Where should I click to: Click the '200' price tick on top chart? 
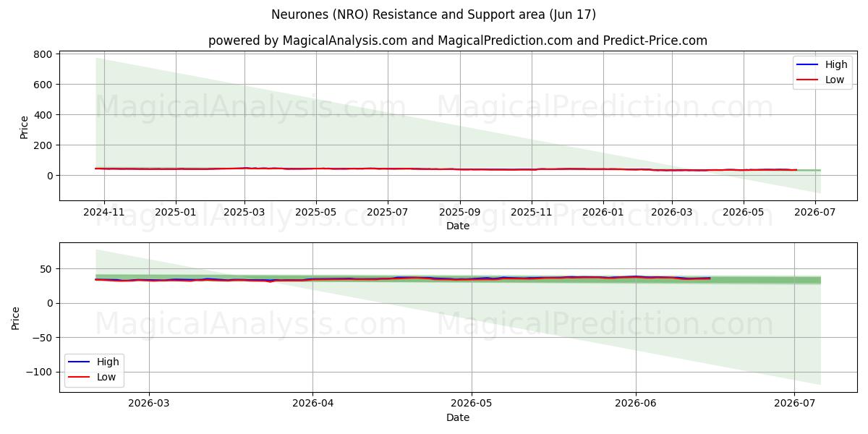(43, 145)
